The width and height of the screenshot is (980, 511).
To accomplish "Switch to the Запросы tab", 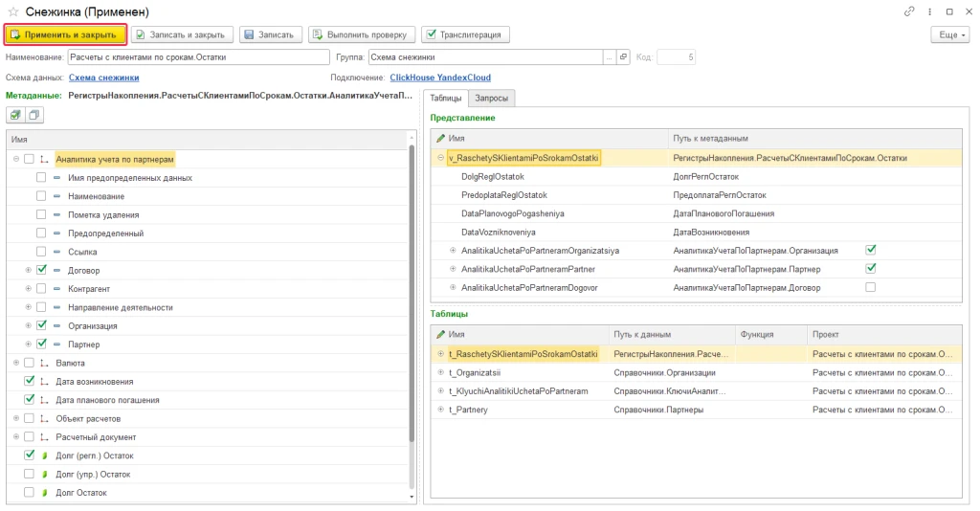I will tap(492, 98).
